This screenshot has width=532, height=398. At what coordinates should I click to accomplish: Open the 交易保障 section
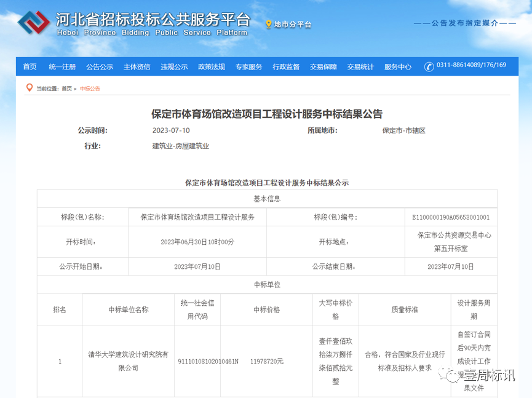[321, 66]
